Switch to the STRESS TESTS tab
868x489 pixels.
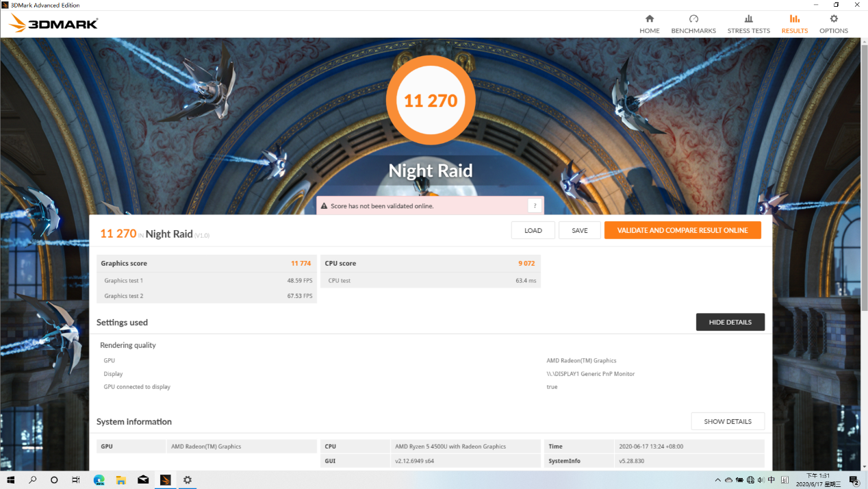(x=749, y=24)
